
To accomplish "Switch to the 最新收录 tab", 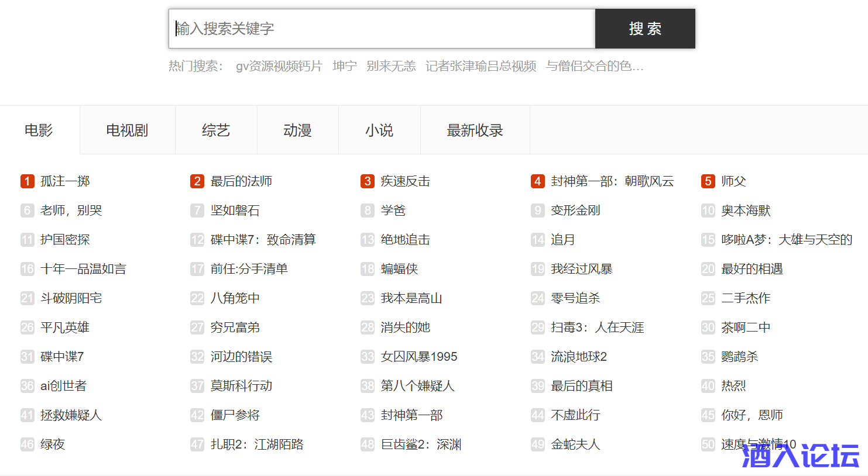I will (475, 130).
